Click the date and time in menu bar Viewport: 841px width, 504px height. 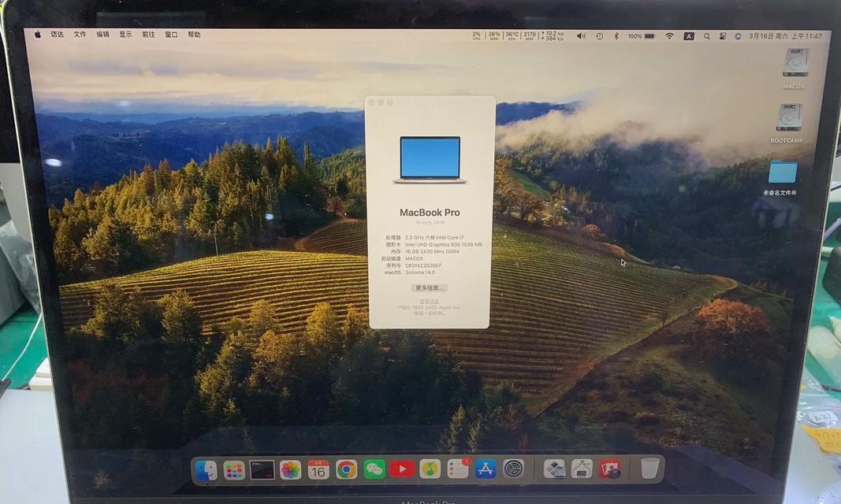tap(785, 36)
